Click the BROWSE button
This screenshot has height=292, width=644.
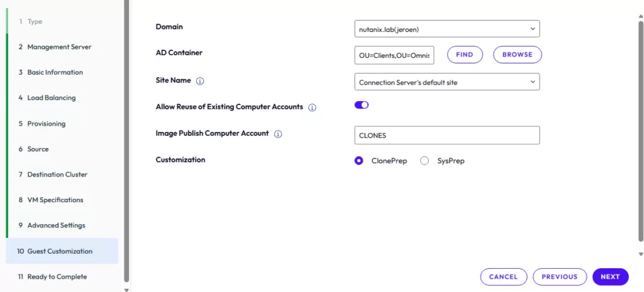point(517,55)
